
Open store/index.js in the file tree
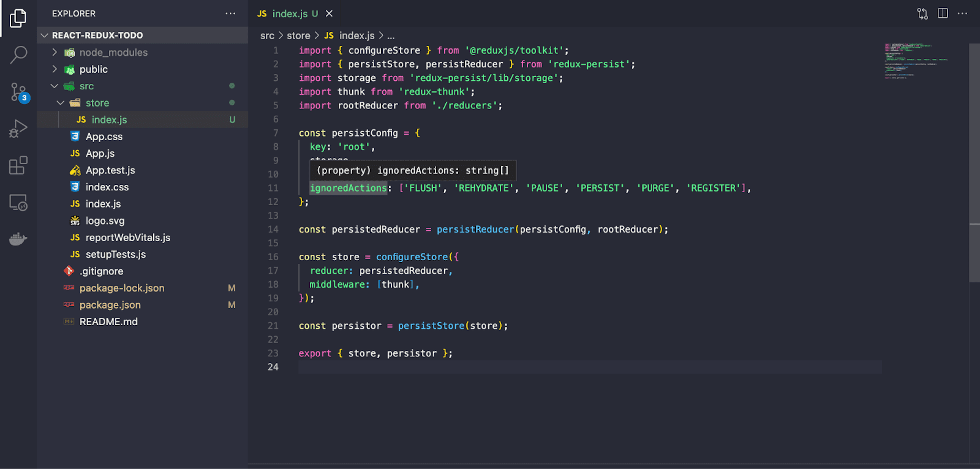point(142,120)
